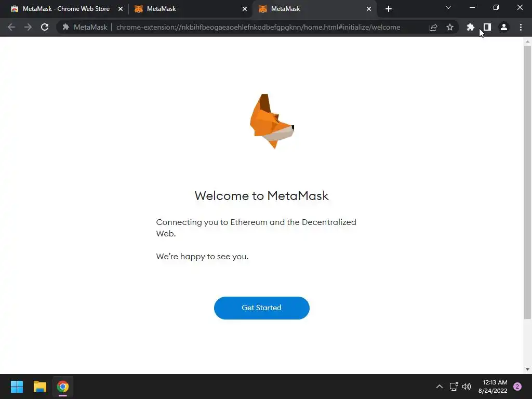Image resolution: width=532 pixels, height=399 pixels.
Task: Click the Welcome to MetaMask heading
Action: [262, 196]
